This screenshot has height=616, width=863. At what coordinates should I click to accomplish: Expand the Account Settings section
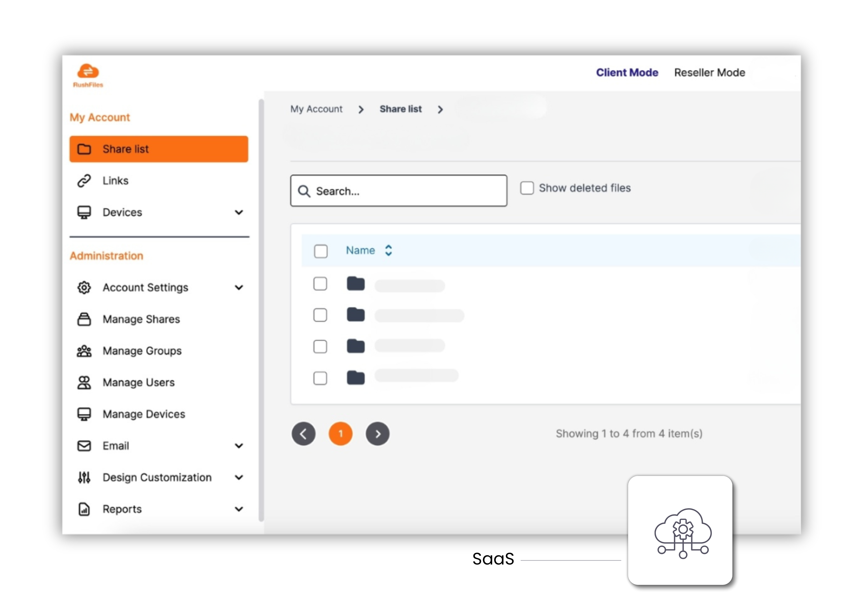239,287
